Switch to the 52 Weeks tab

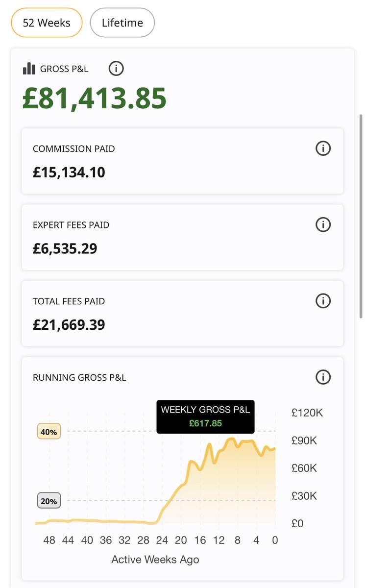point(47,23)
